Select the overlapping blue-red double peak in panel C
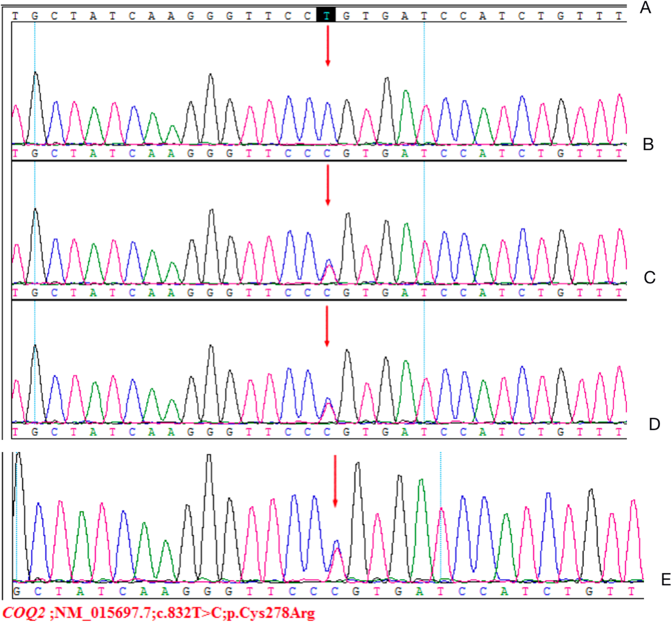The width and height of the screenshot is (672, 622). (x=329, y=272)
